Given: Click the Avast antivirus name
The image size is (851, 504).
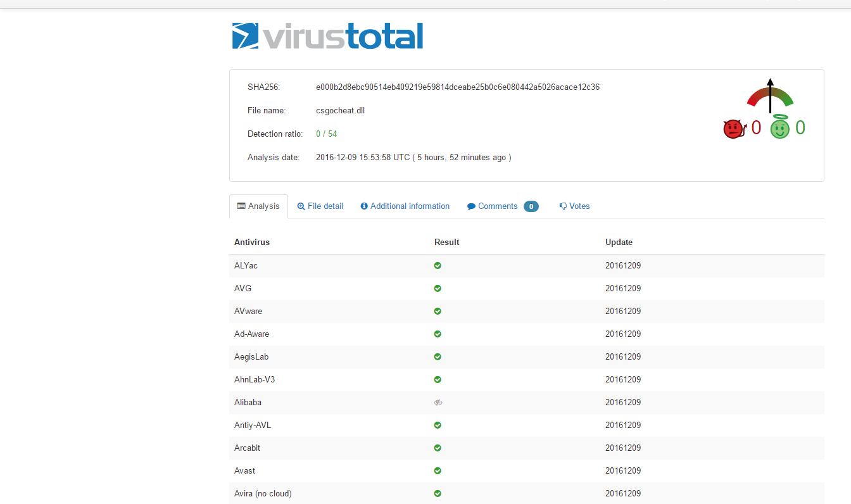Looking at the screenshot, I should (245, 471).
